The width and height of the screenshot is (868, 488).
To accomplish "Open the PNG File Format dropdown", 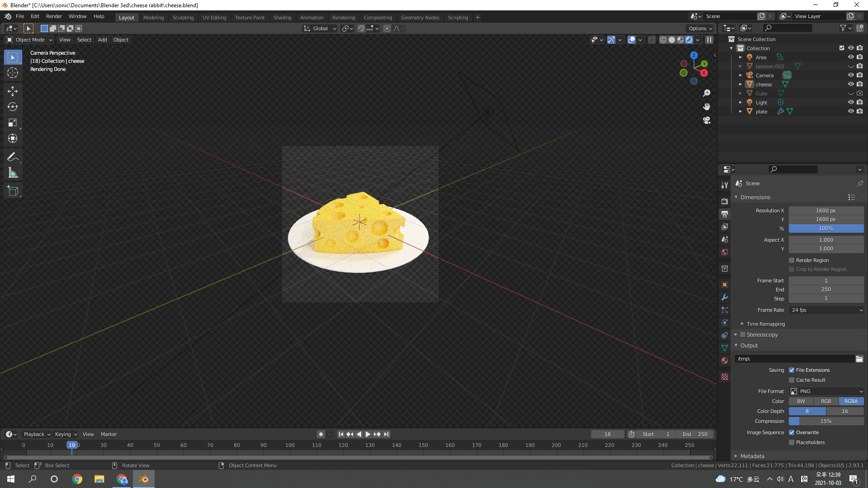I will click(x=826, y=391).
